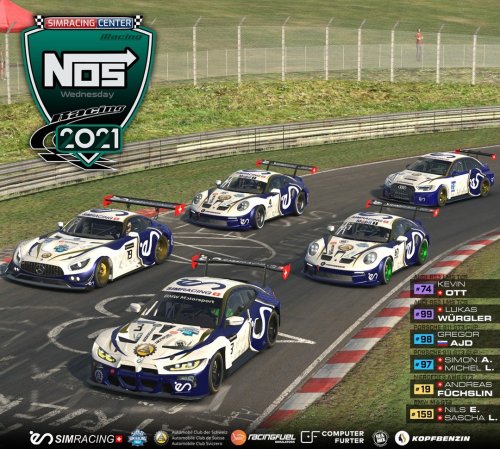Click the RacingFuel orange circle logo
This screenshot has width=500, height=449.
coord(238,438)
